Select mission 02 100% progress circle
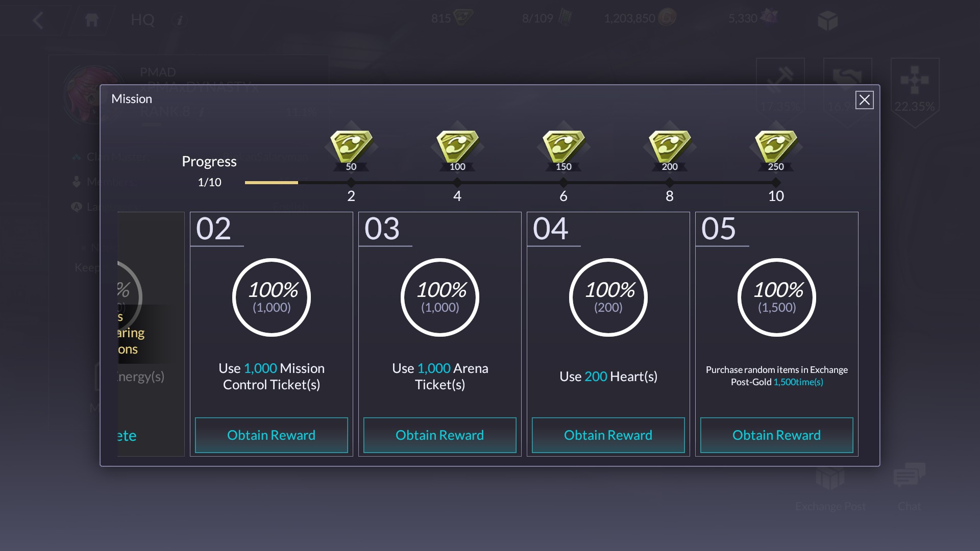This screenshot has width=980, height=551. [272, 297]
